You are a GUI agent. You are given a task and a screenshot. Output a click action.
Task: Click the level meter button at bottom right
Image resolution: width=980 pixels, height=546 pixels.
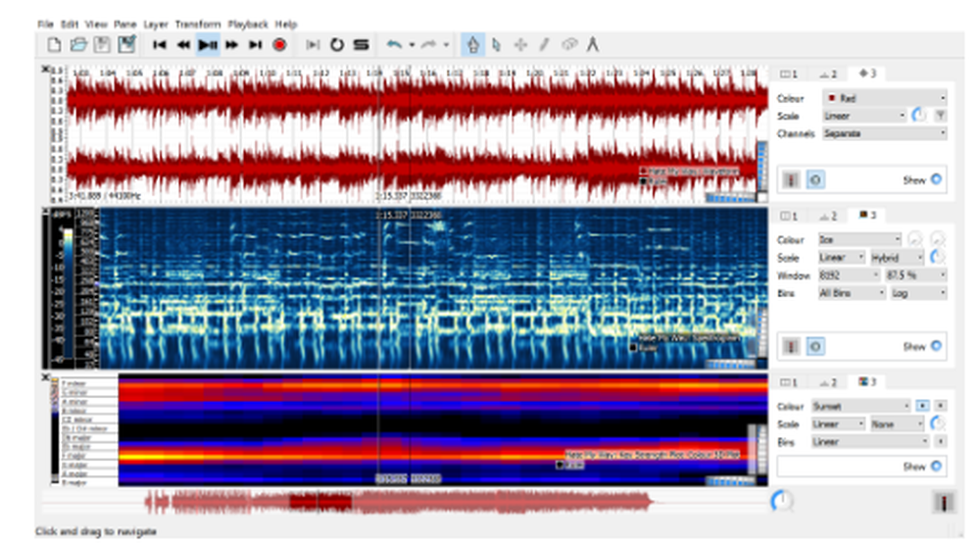coord(944,502)
